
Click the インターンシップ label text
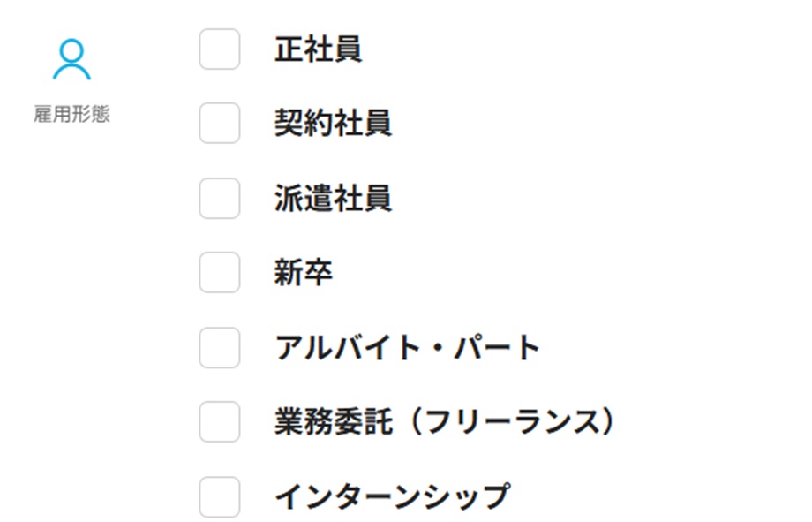pos(393,497)
